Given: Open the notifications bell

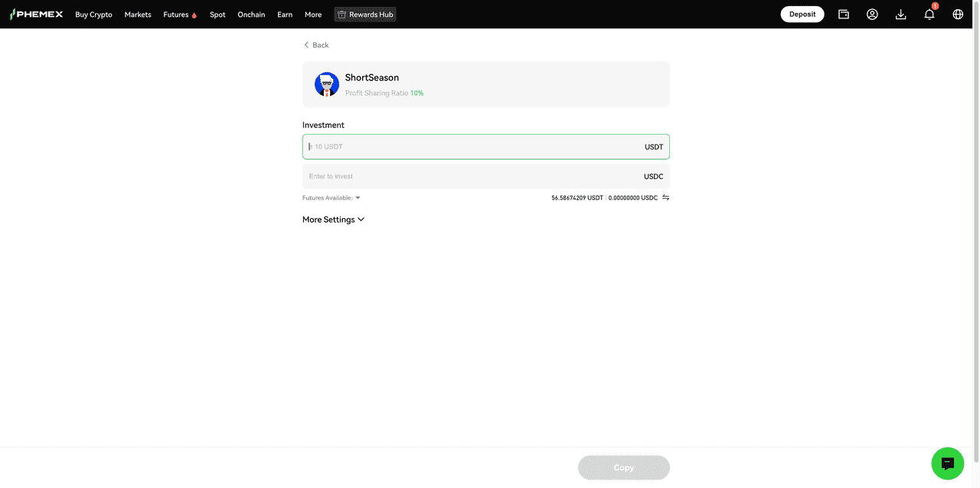Looking at the screenshot, I should [929, 14].
